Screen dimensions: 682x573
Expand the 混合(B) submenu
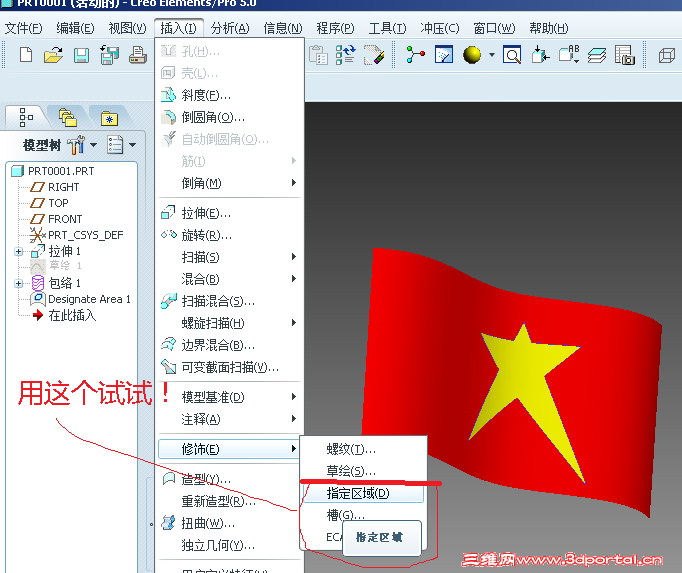click(x=230, y=279)
